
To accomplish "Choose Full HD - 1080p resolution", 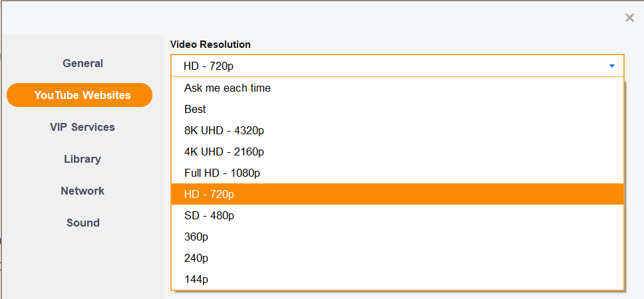I will [222, 173].
